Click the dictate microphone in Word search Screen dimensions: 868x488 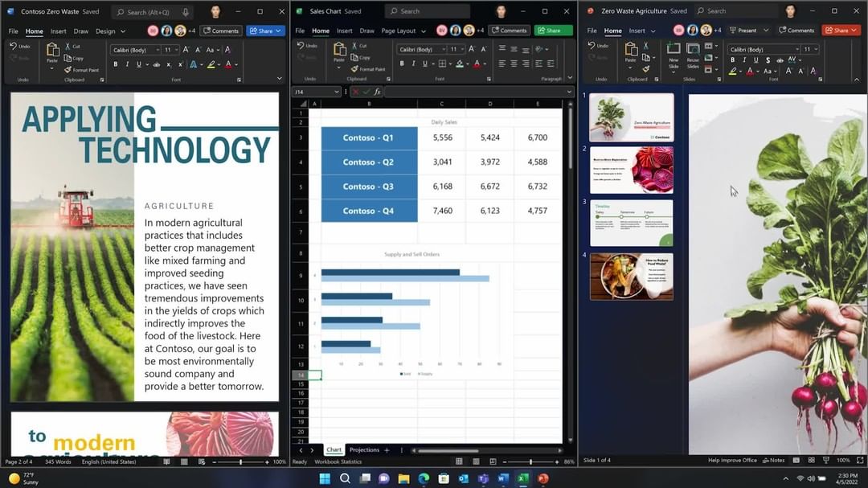[x=186, y=12]
